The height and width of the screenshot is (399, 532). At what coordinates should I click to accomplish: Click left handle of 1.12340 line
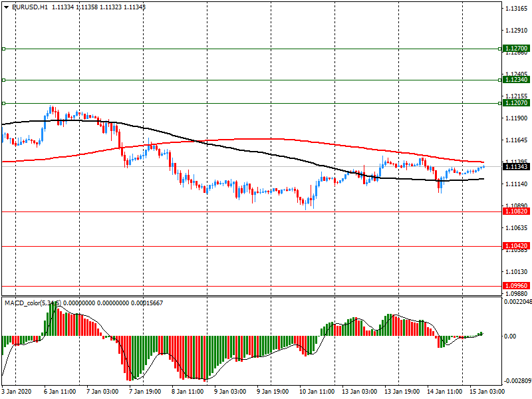click(3, 80)
